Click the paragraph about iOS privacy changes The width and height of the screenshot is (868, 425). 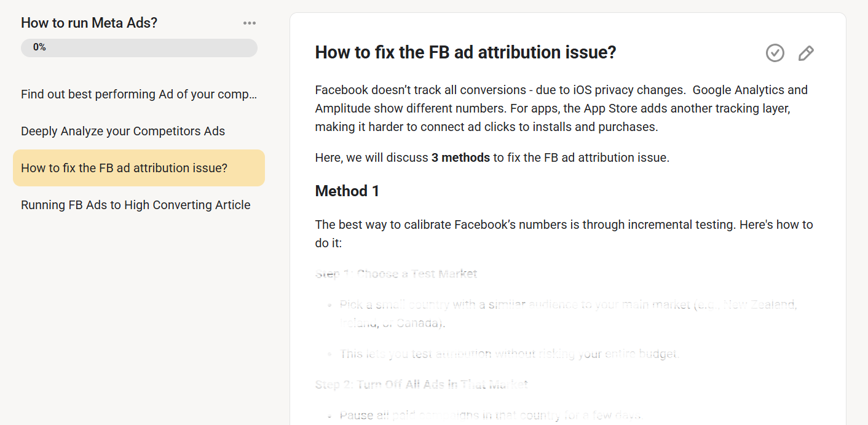(x=561, y=108)
